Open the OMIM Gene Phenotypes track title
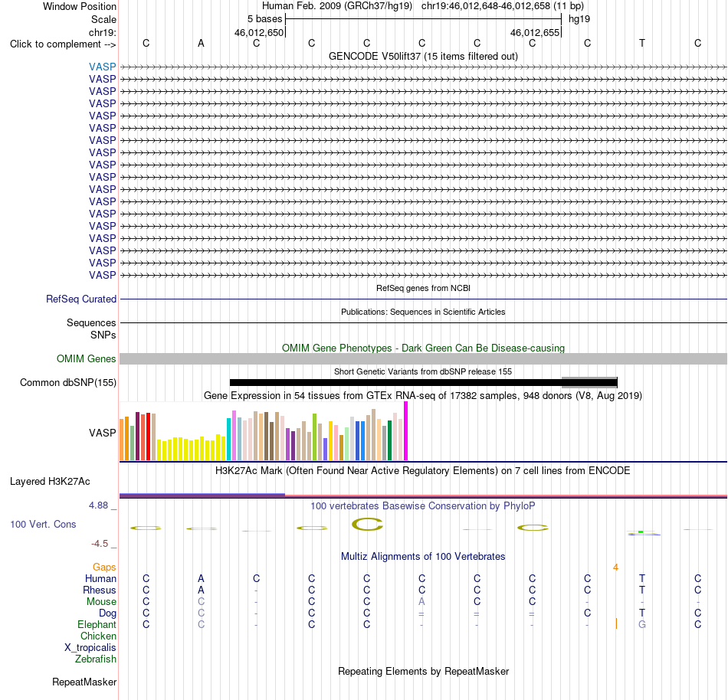Viewport: 728px width, 700px height. point(423,348)
